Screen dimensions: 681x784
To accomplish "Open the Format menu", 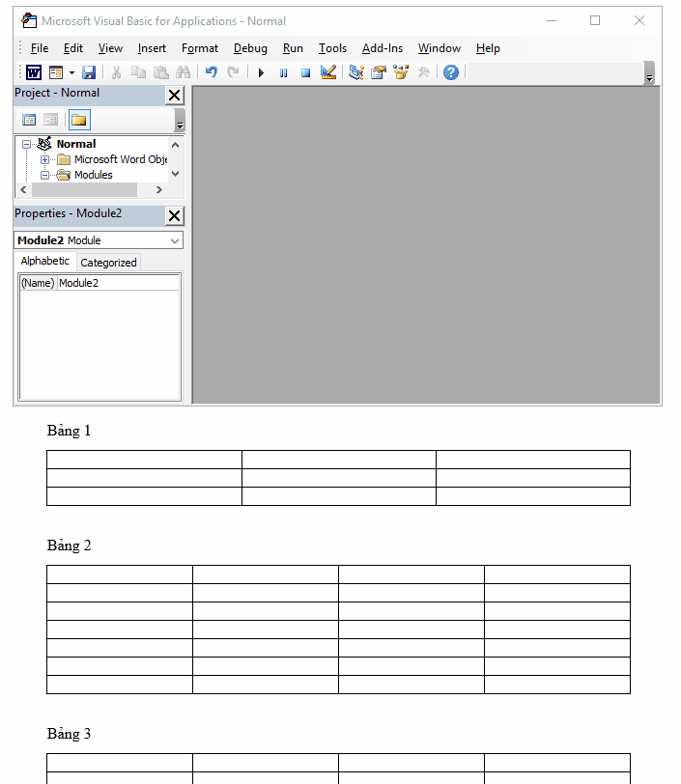I will [200, 48].
